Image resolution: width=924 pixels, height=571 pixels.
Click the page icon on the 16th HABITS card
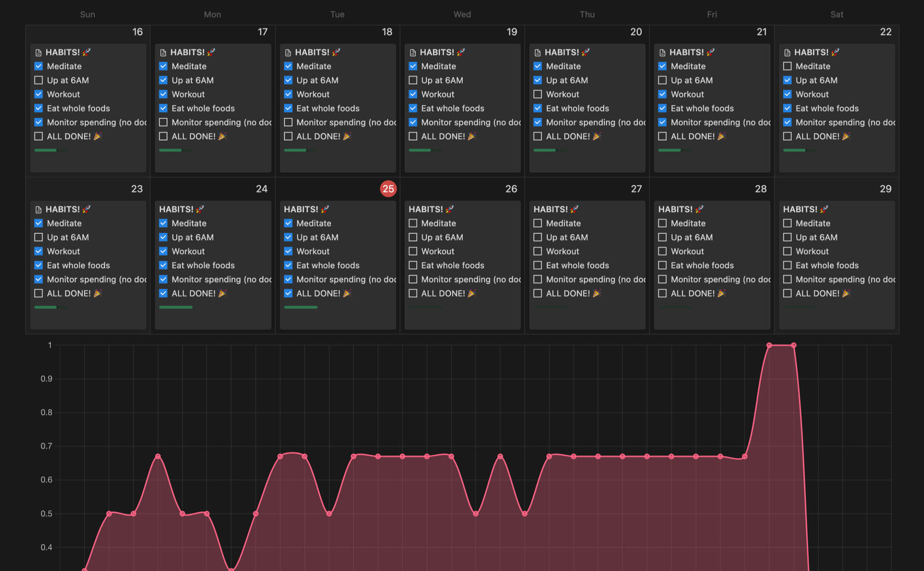(x=38, y=53)
